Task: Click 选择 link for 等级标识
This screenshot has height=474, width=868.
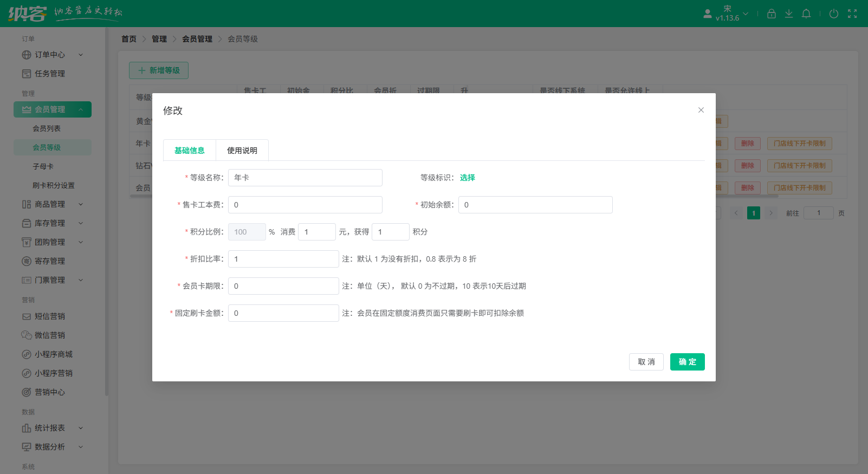Action: point(467,178)
